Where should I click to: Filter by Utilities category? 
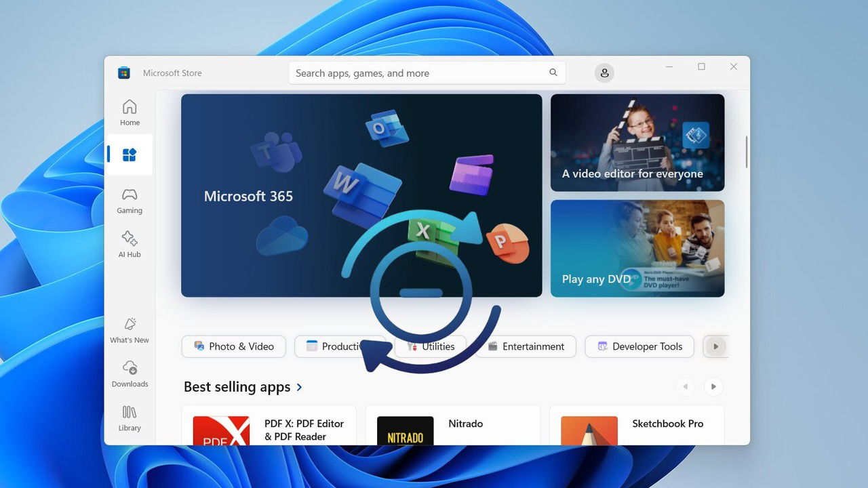(429, 346)
